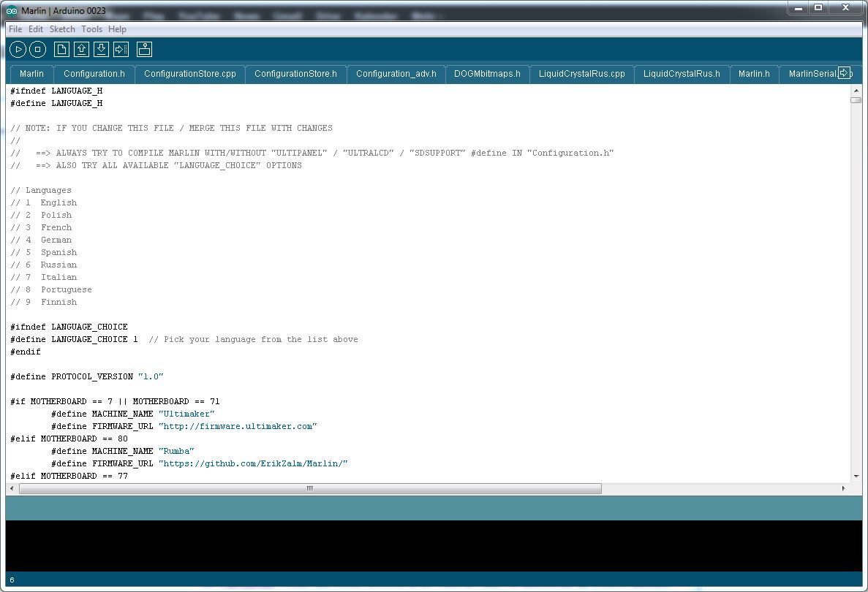The image size is (868, 592).
Task: Click the '// 5 Spanish' comment line
Action: [x=44, y=252]
